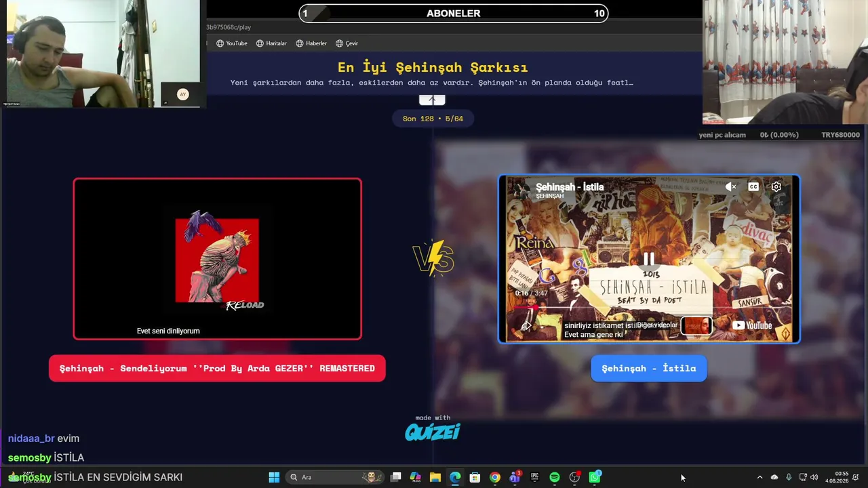The image size is (868, 488).
Task: Open the volume control in the tray
Action: tap(814, 477)
